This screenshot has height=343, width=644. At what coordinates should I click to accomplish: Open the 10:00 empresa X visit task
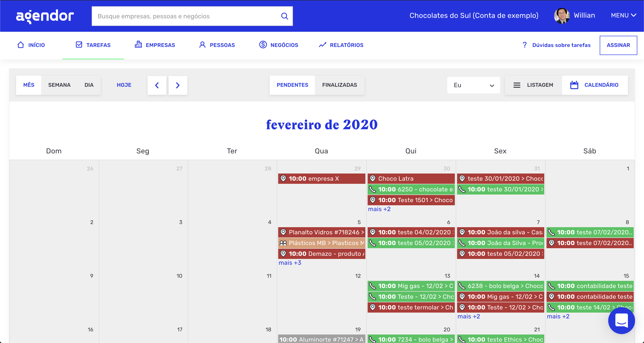(x=322, y=178)
